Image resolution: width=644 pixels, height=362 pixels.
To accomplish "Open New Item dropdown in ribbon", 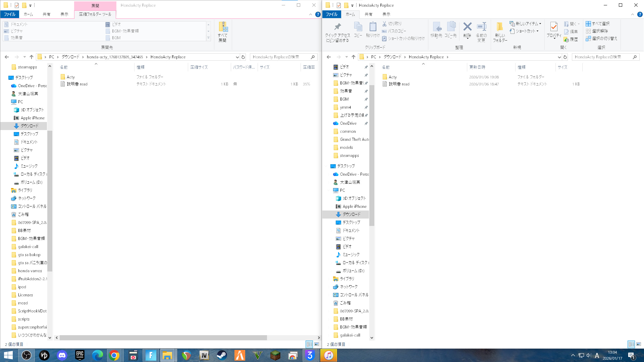I will pyautogui.click(x=526, y=24).
